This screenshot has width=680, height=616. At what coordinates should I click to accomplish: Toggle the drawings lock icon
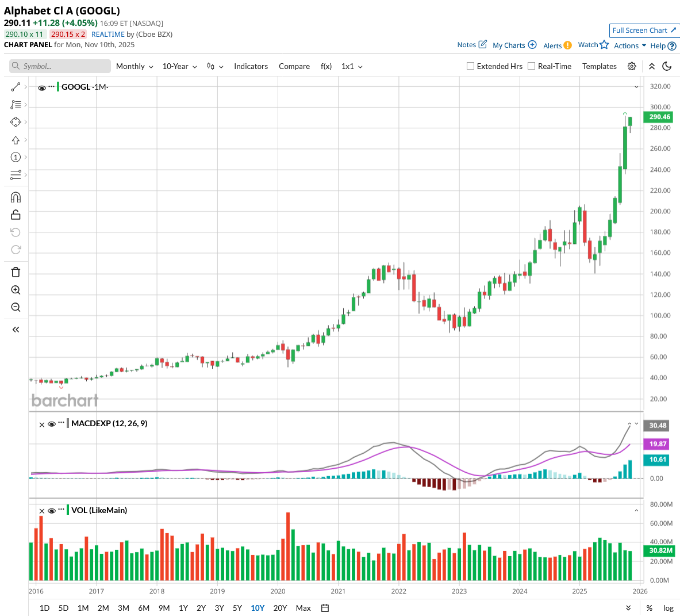(16, 215)
